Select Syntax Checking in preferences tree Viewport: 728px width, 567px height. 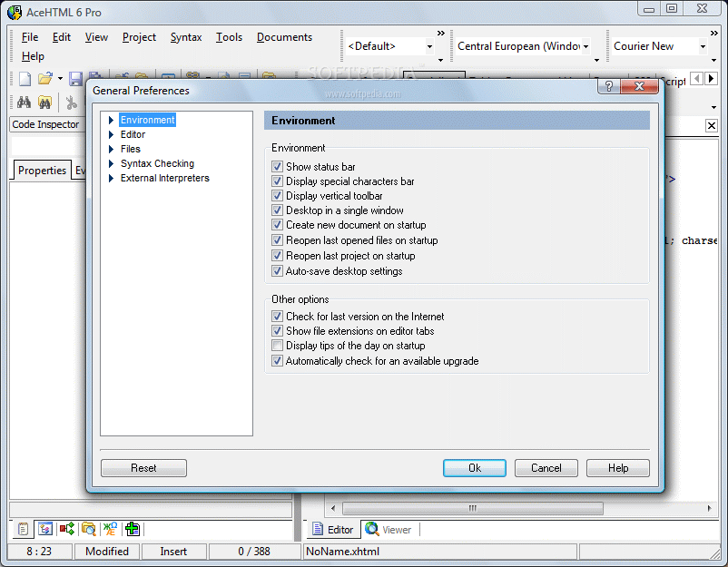point(157,164)
